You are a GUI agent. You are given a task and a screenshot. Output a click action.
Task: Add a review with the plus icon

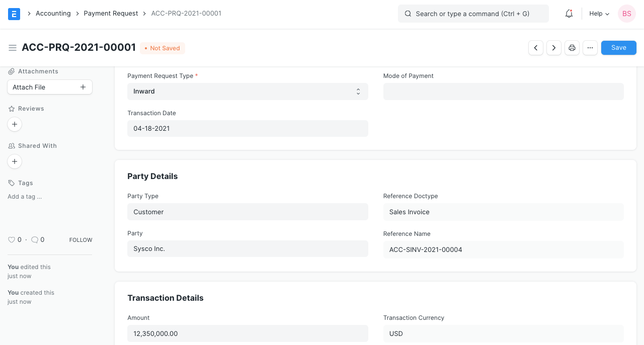(x=14, y=124)
